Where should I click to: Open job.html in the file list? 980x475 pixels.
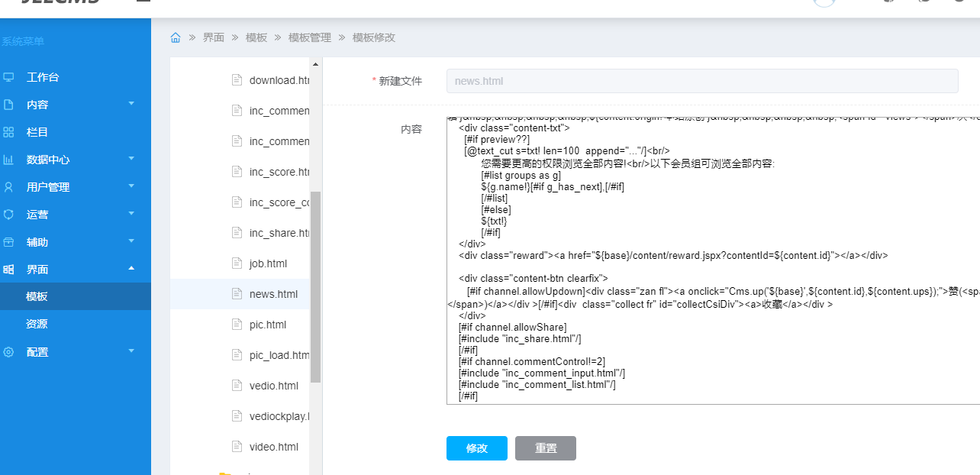point(269,263)
